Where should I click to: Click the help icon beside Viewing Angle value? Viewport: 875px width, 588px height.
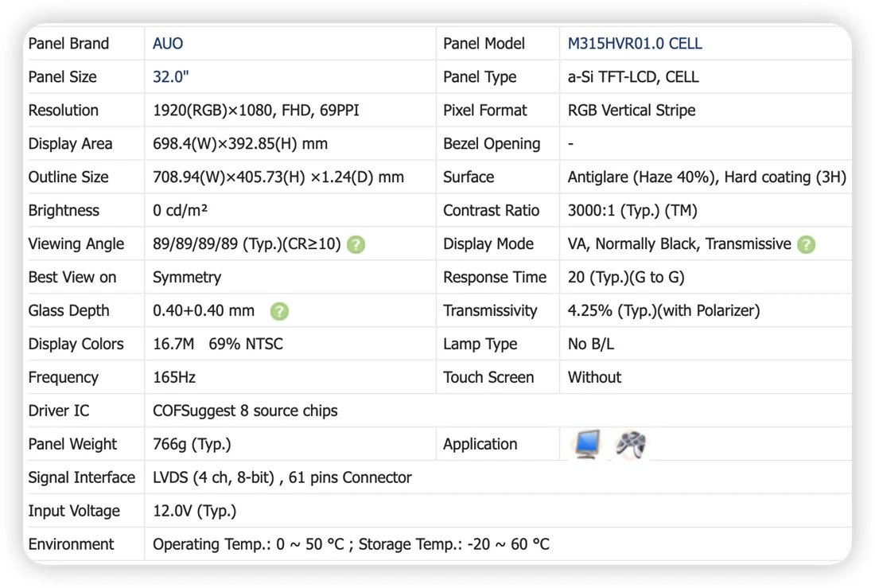(x=356, y=244)
